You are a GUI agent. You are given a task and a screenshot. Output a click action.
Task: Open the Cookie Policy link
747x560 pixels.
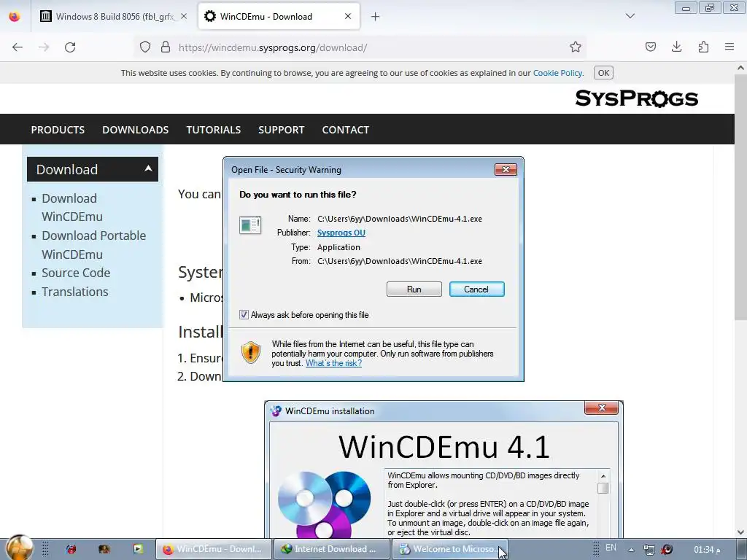(557, 73)
